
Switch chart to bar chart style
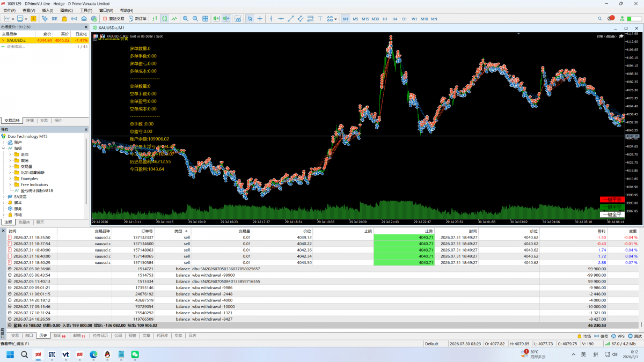pyautogui.click(x=155, y=19)
